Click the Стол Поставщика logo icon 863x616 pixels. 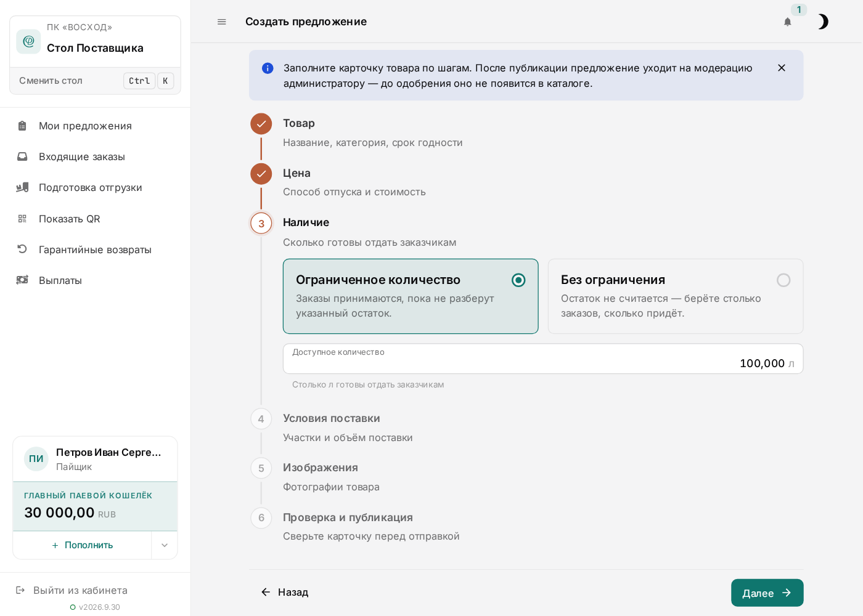tap(28, 41)
